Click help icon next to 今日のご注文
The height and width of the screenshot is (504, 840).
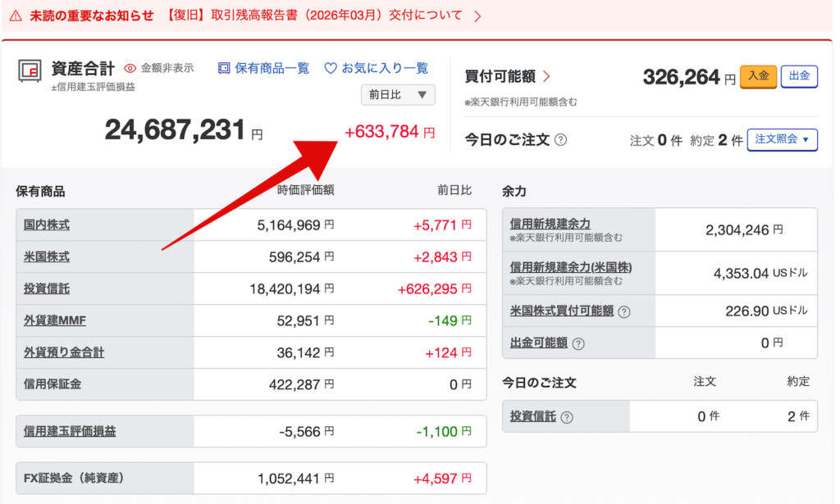[x=560, y=140]
